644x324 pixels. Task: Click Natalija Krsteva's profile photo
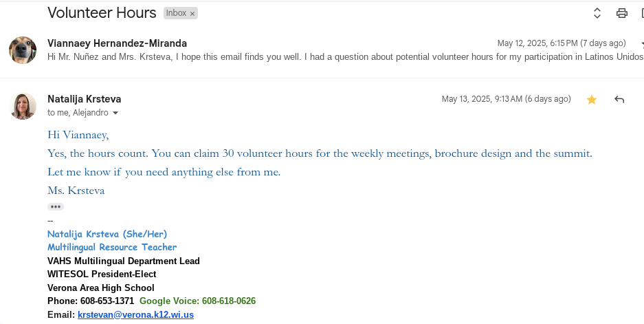tap(23, 105)
